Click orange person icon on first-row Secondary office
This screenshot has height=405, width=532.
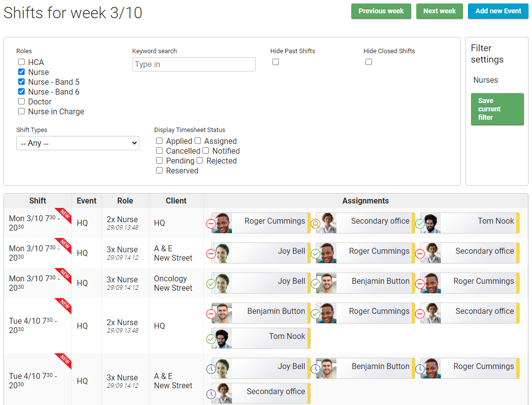click(315, 224)
